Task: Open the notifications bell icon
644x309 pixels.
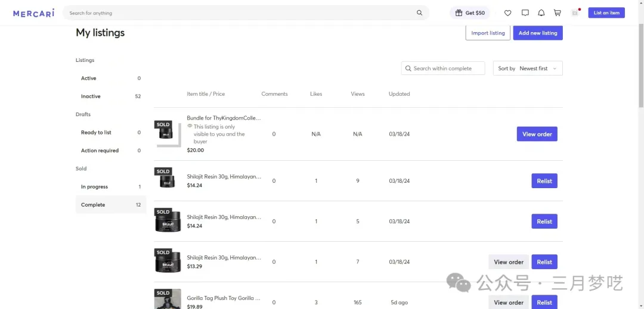Action: 541,13
